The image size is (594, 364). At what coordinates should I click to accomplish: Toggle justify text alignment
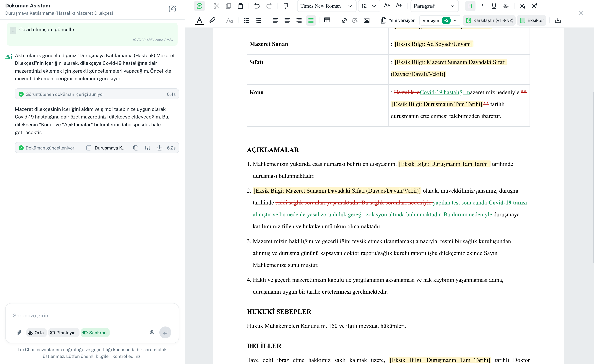[311, 20]
